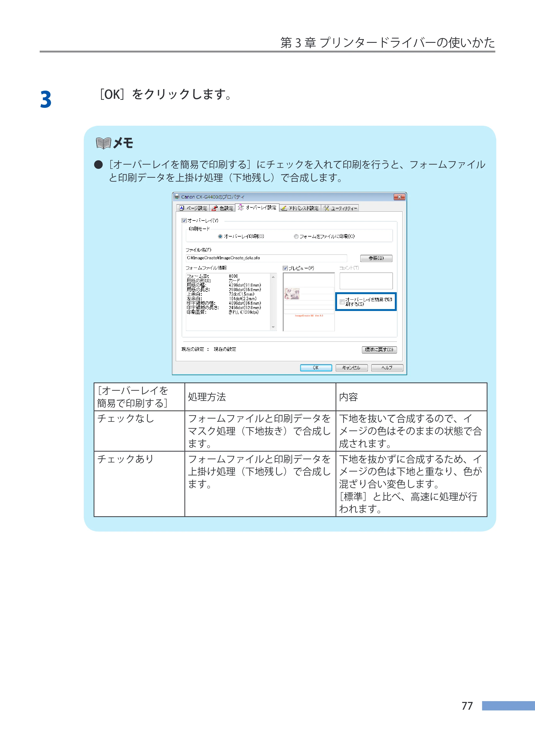
Task: Click the 用紙の形状: row in form info
Action: pos(213,281)
